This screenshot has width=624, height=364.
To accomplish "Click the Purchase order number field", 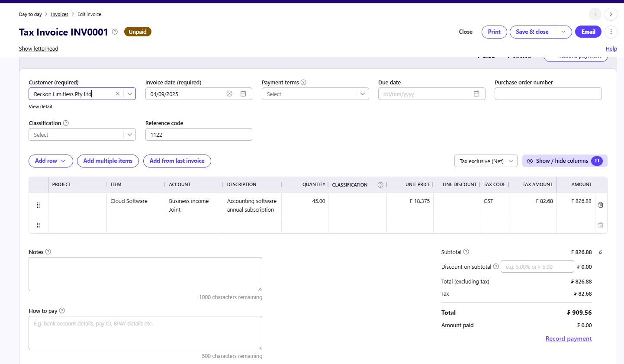I will [x=548, y=94].
